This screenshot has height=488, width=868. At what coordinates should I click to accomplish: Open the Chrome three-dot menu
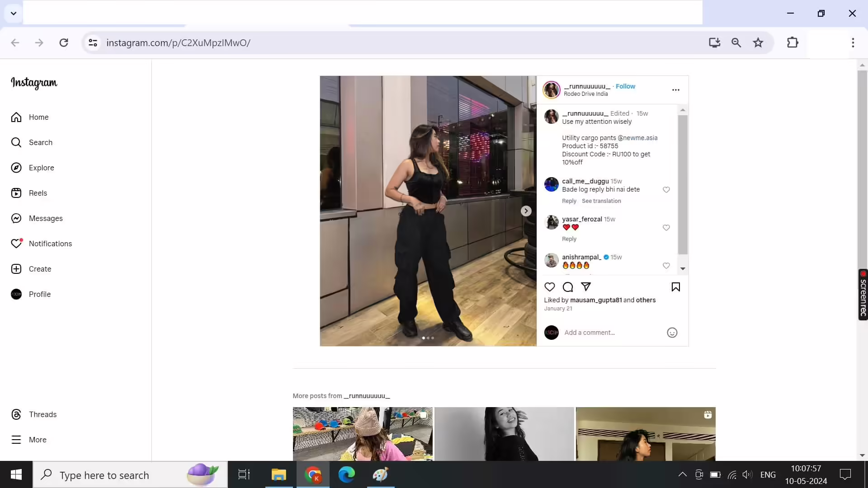pos(853,42)
